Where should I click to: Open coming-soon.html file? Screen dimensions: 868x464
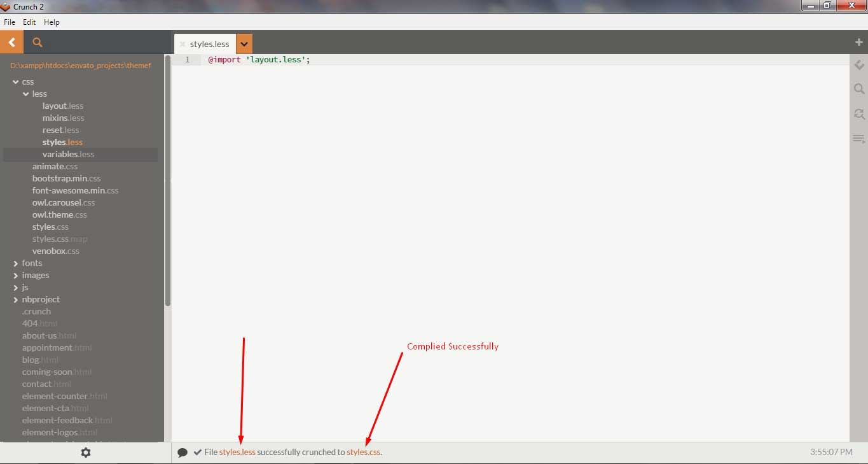57,372
